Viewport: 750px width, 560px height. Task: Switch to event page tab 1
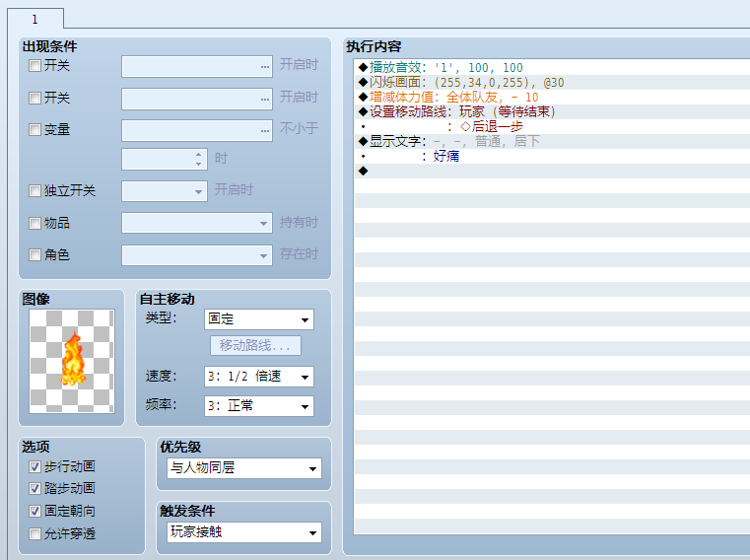[x=35, y=19]
